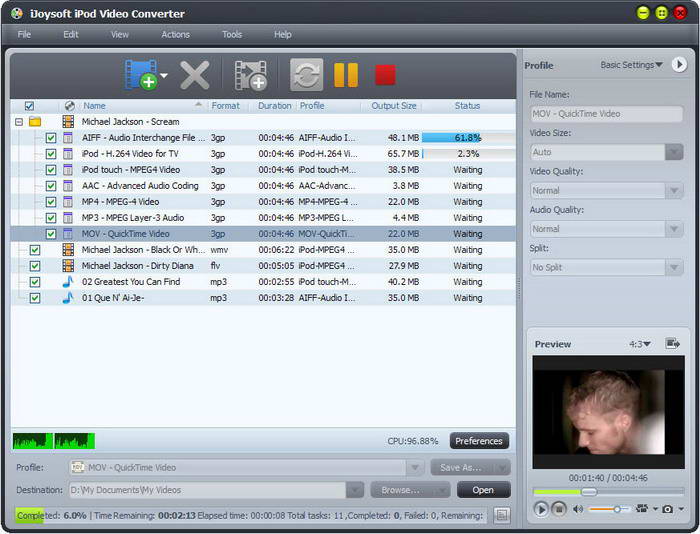700x534 pixels.
Task: Click the folder icon of the Scream group
Action: pyautogui.click(x=35, y=121)
